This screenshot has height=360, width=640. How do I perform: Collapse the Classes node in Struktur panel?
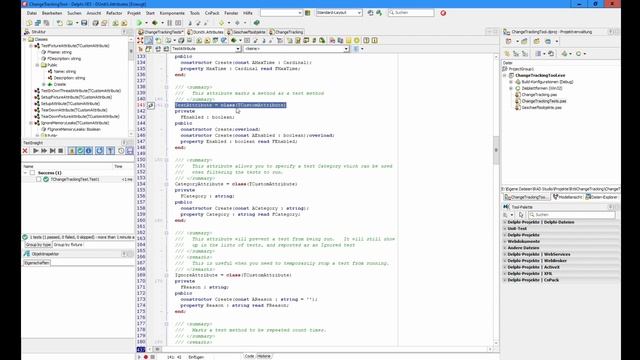[x=25, y=40]
